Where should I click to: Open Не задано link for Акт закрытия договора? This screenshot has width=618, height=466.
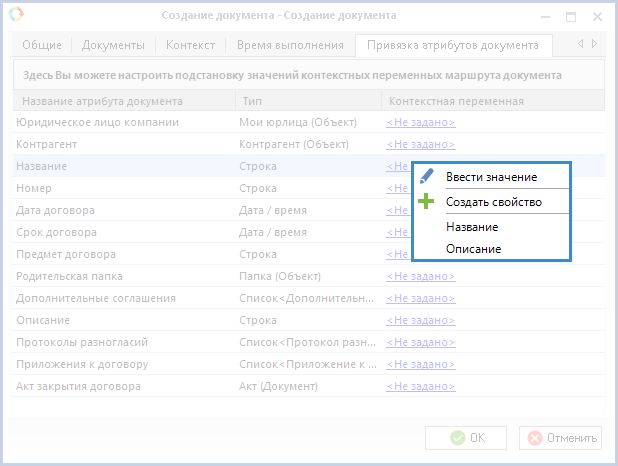click(x=420, y=386)
